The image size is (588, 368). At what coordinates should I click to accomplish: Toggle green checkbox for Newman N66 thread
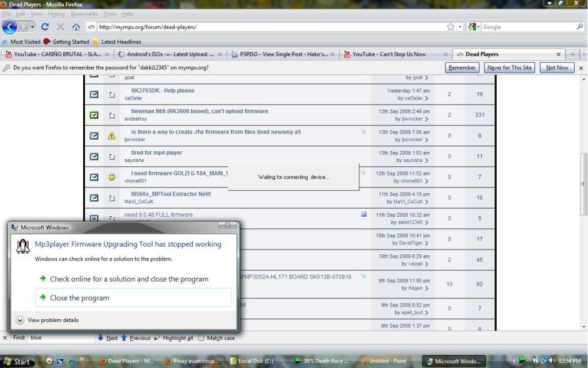click(x=94, y=115)
